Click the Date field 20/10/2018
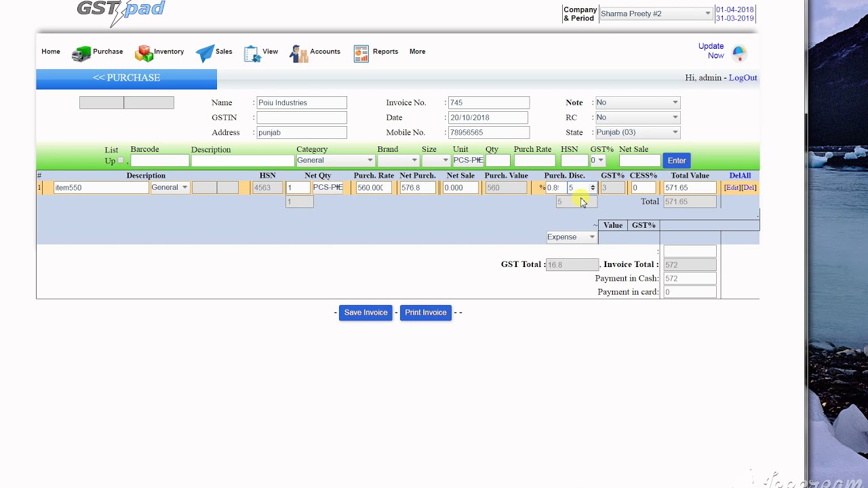868x488 pixels. coord(488,117)
